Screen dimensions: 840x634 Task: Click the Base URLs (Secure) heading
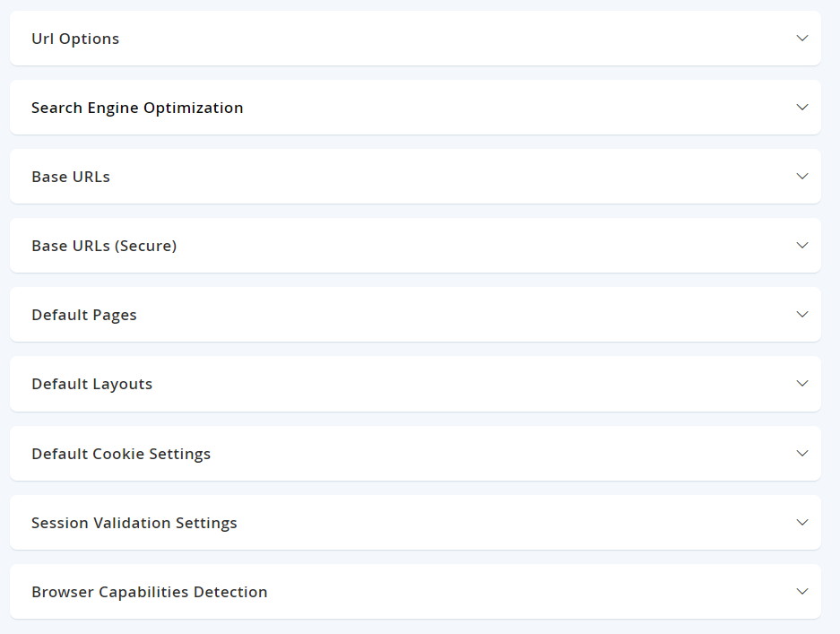[x=104, y=246]
